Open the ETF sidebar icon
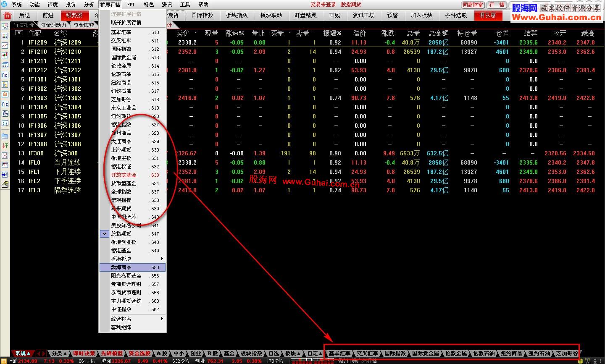The image size is (605, 364). point(5,165)
